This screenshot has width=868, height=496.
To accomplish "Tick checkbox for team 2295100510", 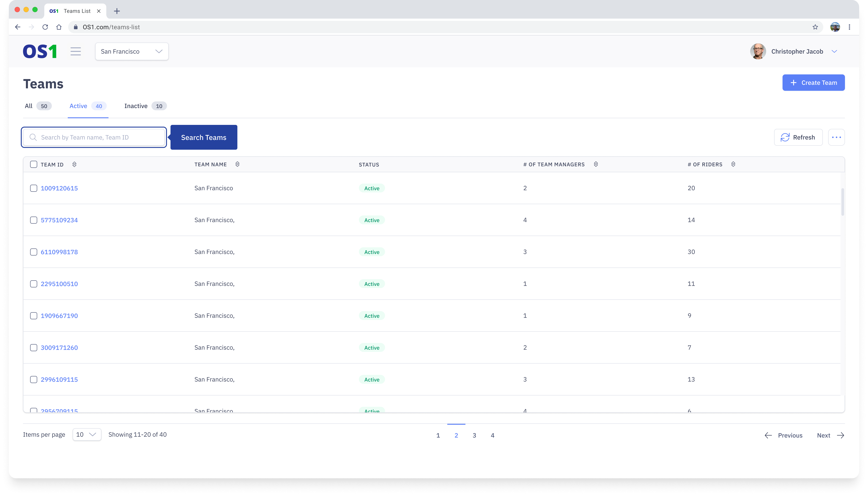I will 34,284.
